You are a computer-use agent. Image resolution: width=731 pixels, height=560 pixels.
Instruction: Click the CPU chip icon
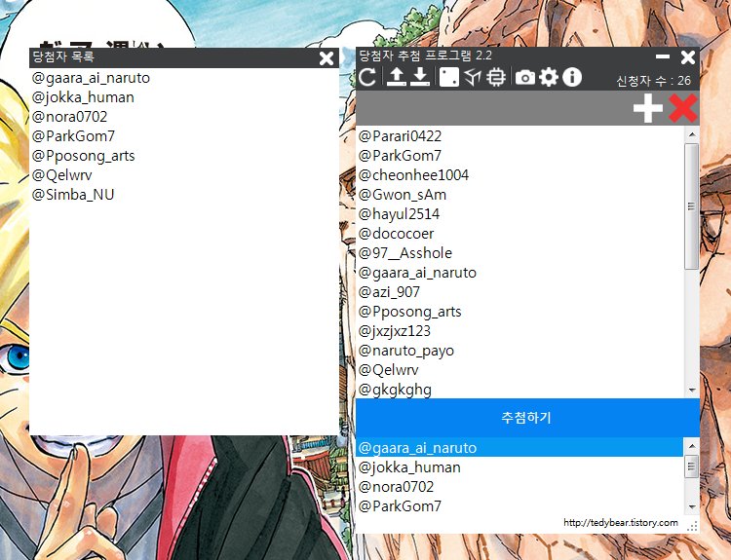(x=496, y=77)
